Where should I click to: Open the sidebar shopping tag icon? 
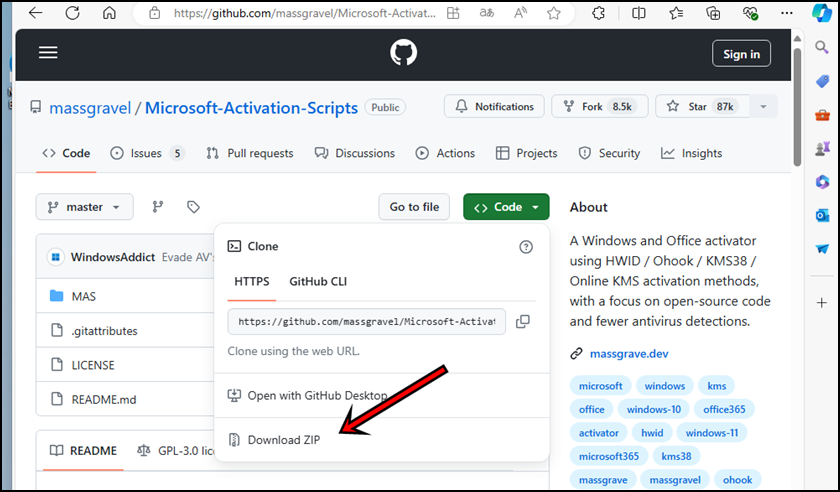click(x=822, y=81)
